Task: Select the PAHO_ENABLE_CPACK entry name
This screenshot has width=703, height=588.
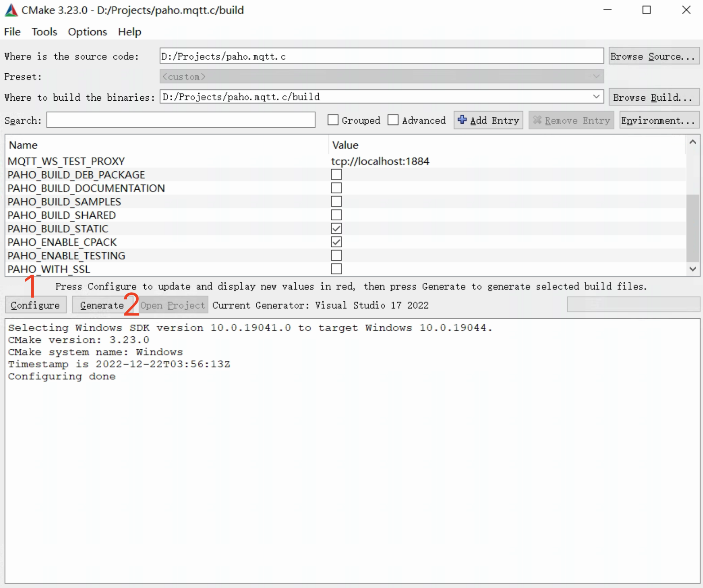Action: click(x=62, y=242)
